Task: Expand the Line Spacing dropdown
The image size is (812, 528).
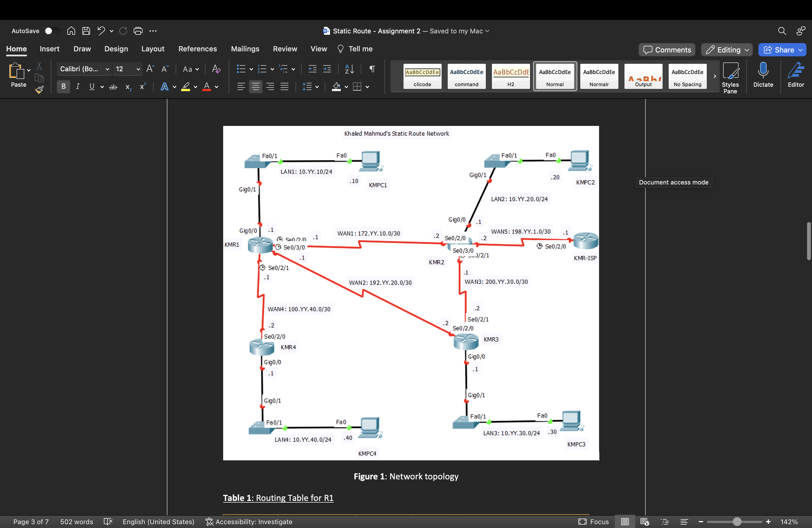Action: [317, 86]
